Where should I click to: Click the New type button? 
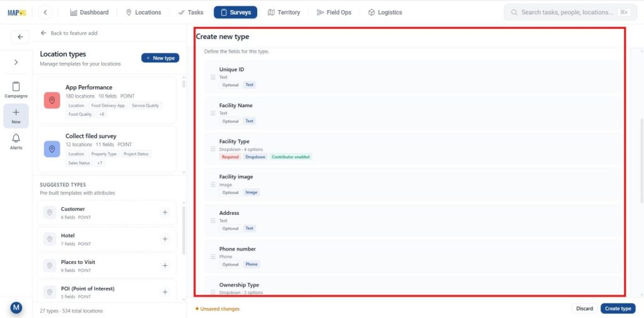(x=160, y=58)
